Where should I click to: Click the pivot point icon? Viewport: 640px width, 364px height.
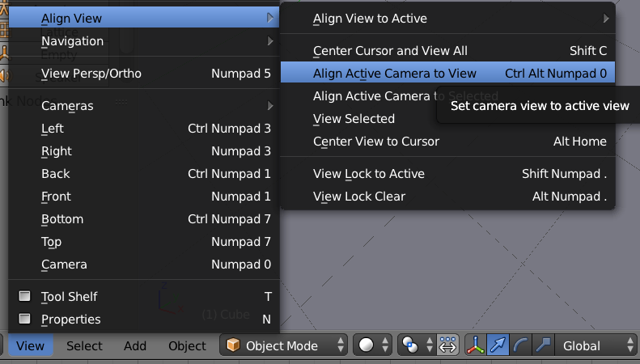pos(411,345)
